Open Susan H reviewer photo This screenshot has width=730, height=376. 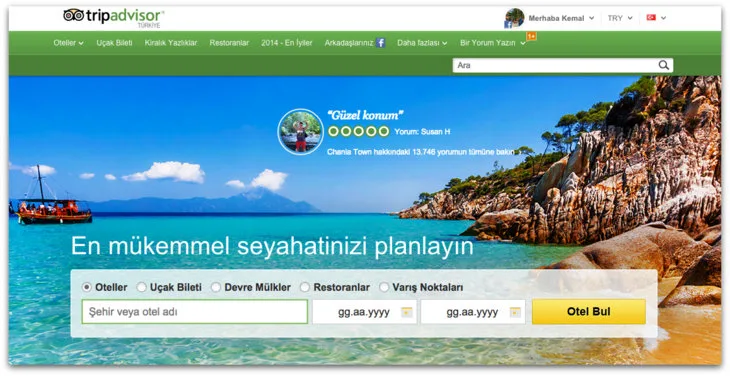pyautogui.click(x=300, y=132)
